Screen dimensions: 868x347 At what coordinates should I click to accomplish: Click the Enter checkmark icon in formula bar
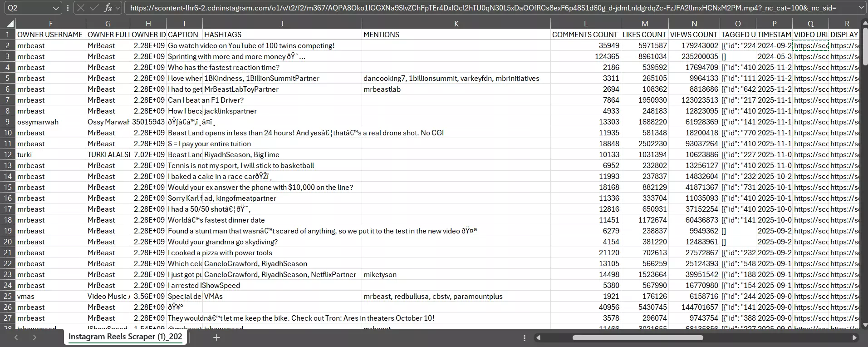[x=94, y=8]
